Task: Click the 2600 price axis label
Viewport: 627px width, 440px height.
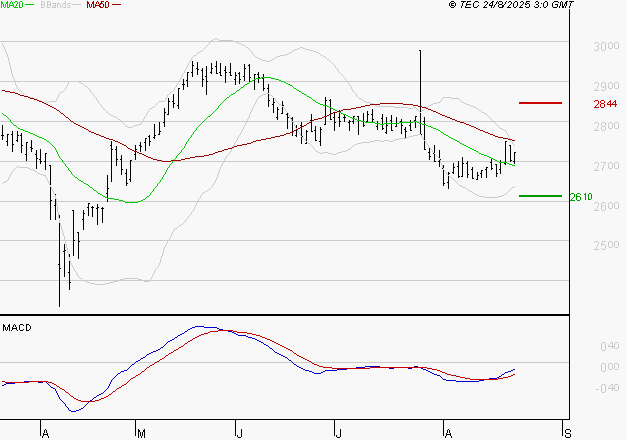Action: pos(606,206)
